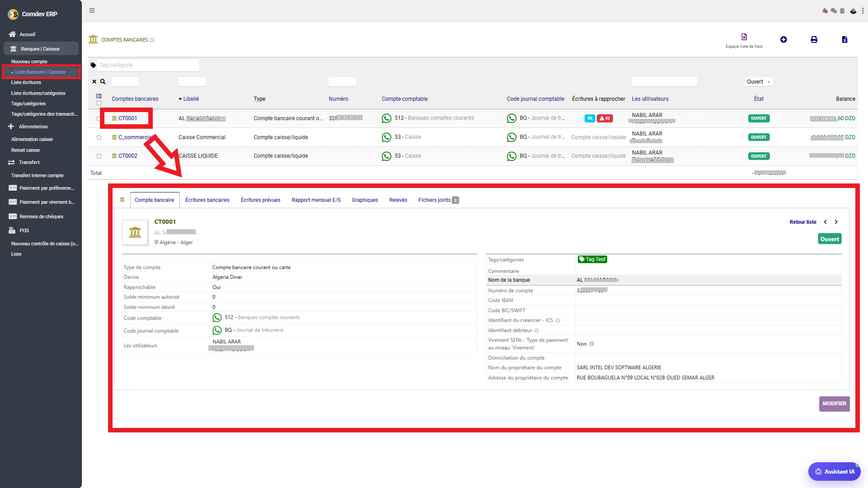This screenshot has height=488, width=868.
Task: Open the clipboard tasks icon
Action: click(x=842, y=11)
